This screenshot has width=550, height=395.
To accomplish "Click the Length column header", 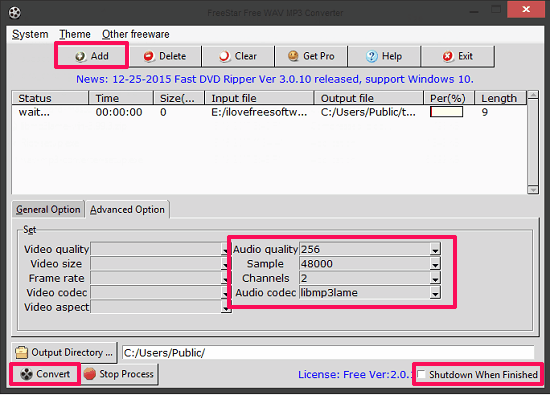I will click(x=500, y=98).
